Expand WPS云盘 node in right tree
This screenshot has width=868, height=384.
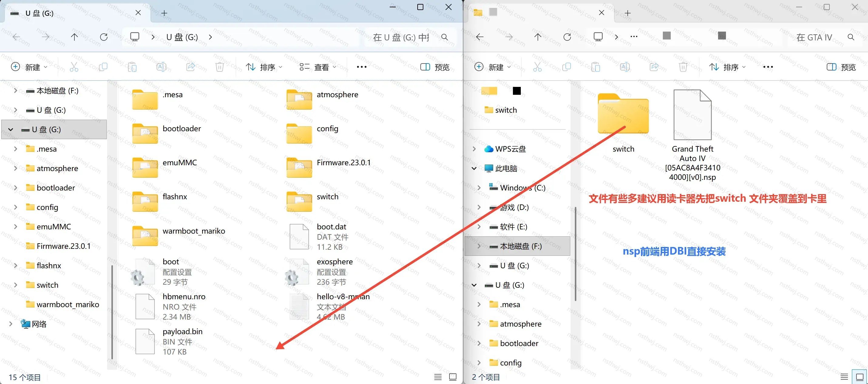(x=474, y=149)
